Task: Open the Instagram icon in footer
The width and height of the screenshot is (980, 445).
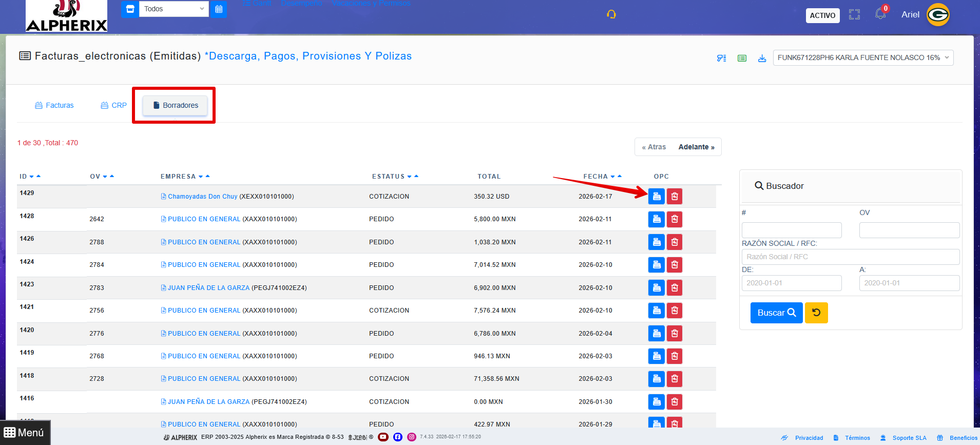Action: (412, 437)
